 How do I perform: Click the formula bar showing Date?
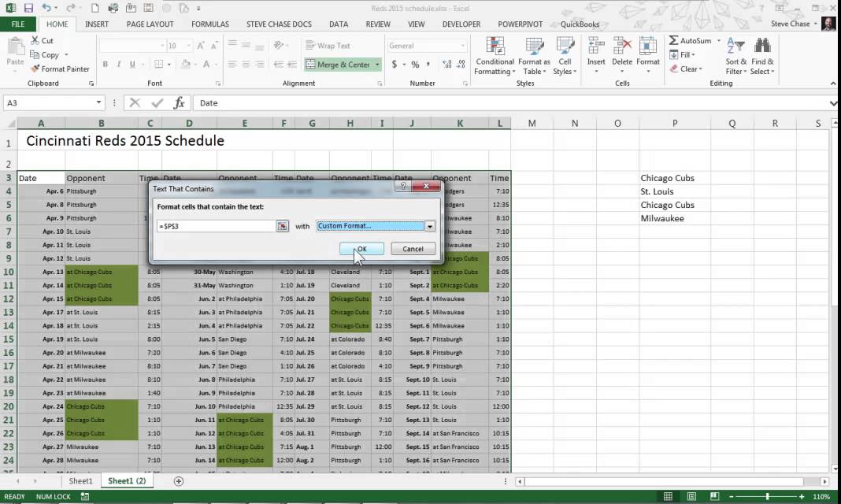coord(509,103)
